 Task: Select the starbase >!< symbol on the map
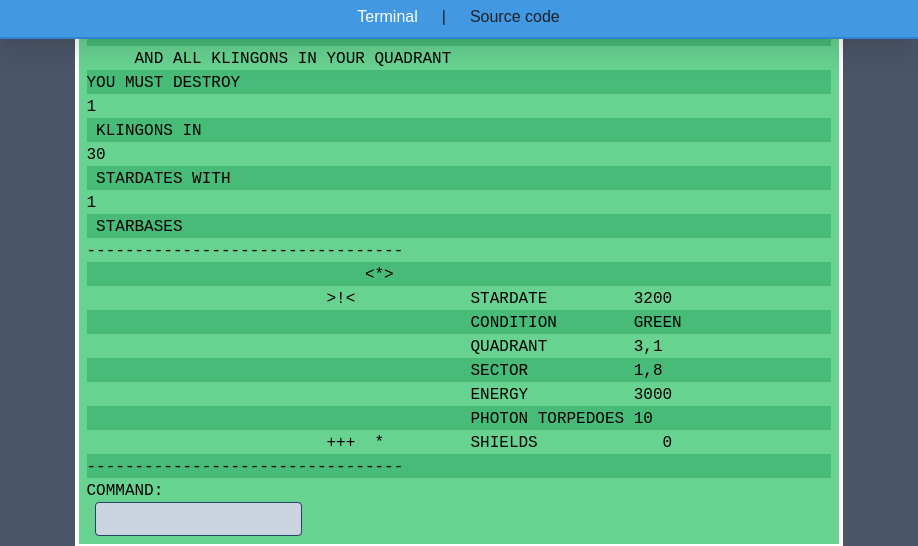341,298
